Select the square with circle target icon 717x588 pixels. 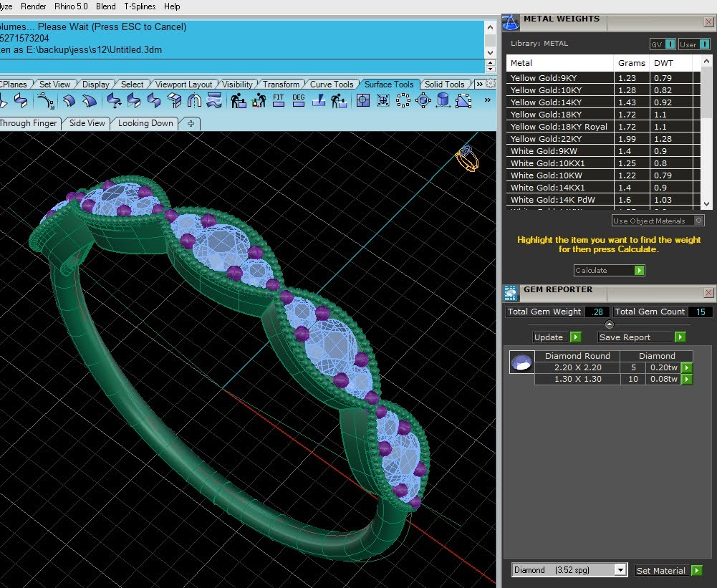pyautogui.click(x=362, y=100)
